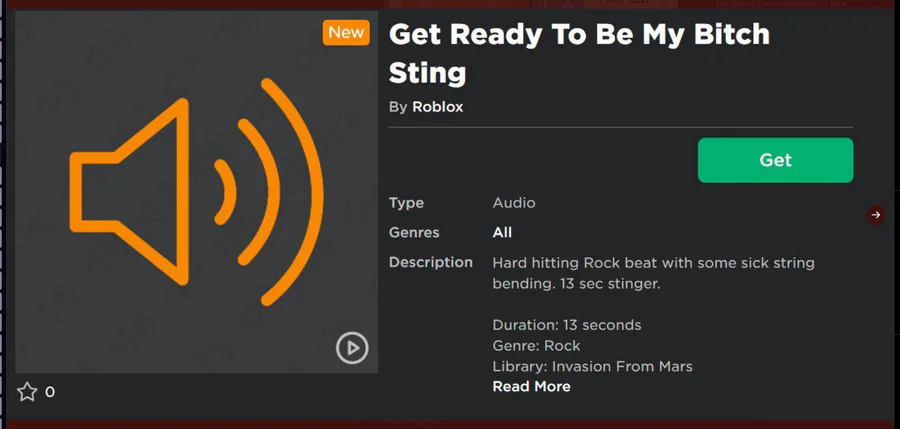Click the favorites count number
The image size is (900, 429).
coord(50,392)
